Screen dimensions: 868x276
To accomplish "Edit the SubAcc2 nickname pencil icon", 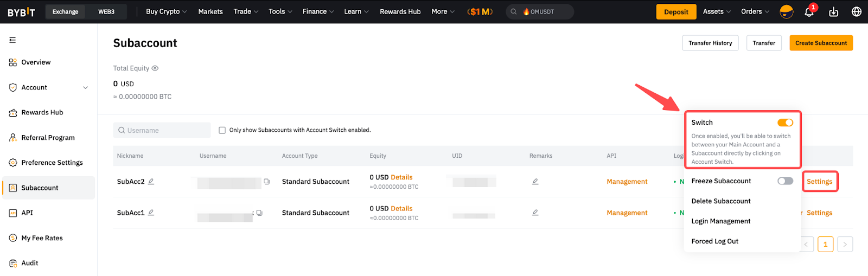I will point(151,182).
